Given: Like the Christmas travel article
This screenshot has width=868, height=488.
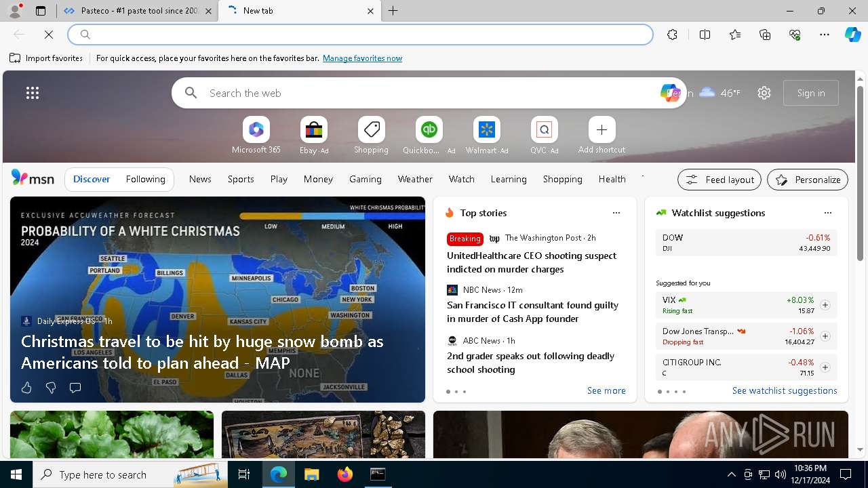Looking at the screenshot, I should coord(26,388).
